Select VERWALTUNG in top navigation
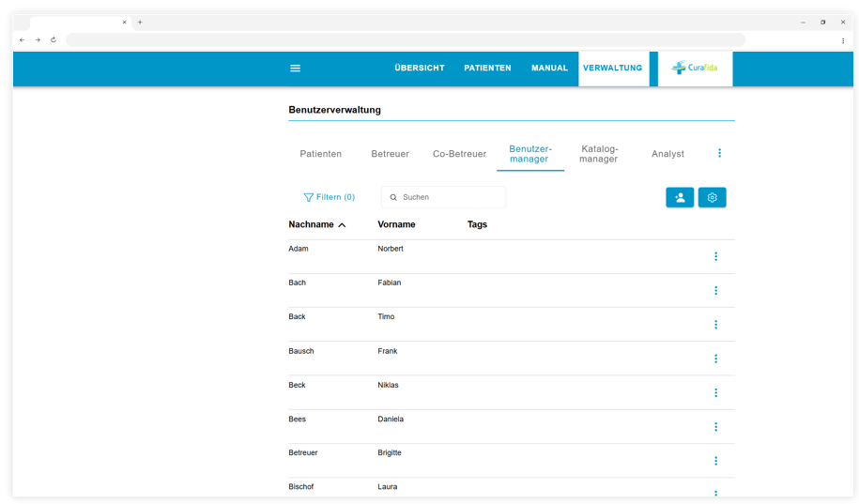This screenshot has height=504, width=859. click(612, 68)
